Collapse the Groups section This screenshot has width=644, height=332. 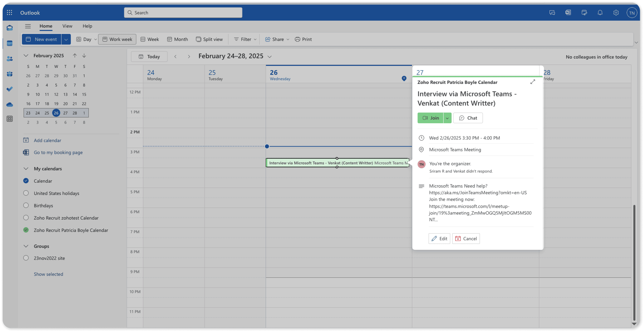coord(26,246)
